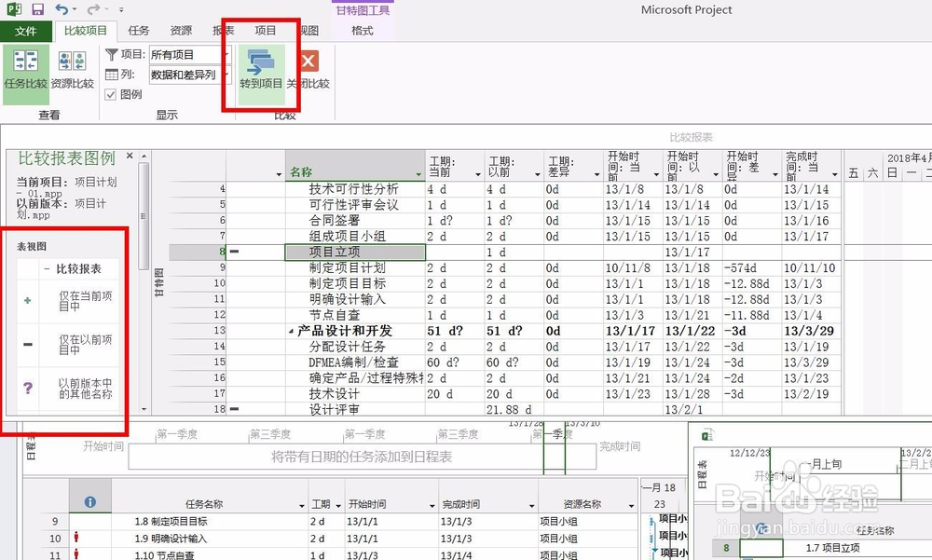Switch to the 任务 ribbon tab

coord(139,31)
